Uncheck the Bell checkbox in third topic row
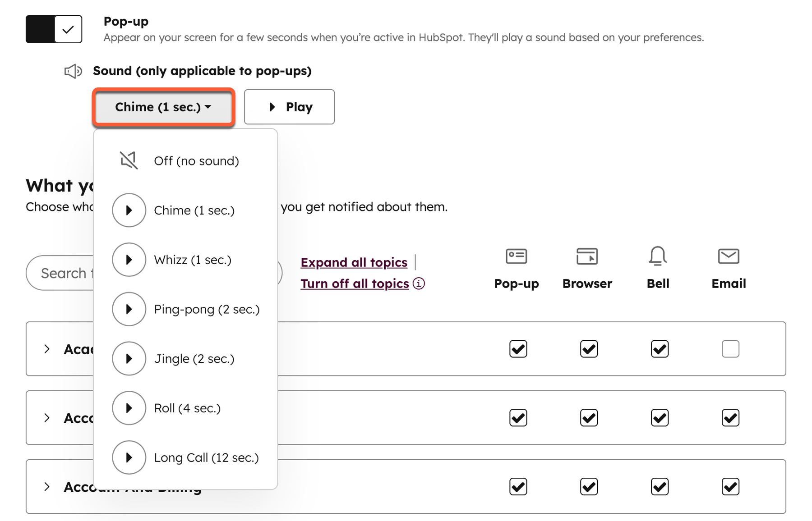Image resolution: width=812 pixels, height=521 pixels. (x=660, y=487)
